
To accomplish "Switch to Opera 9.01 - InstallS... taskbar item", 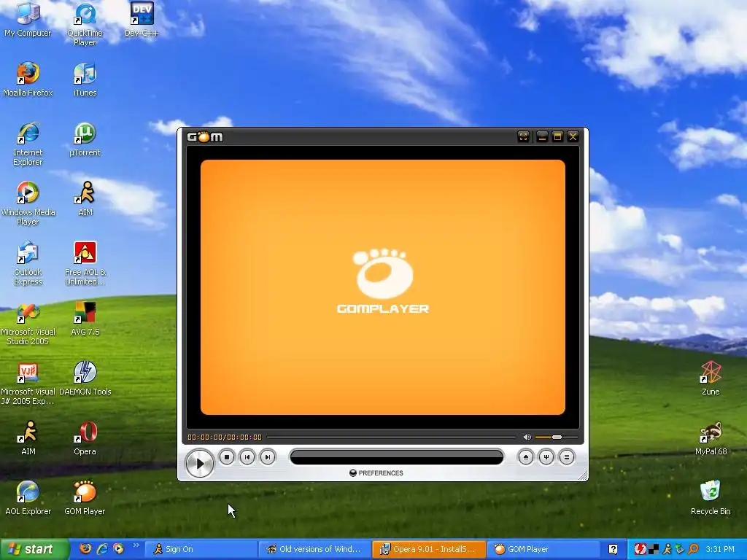I will [x=429, y=550].
